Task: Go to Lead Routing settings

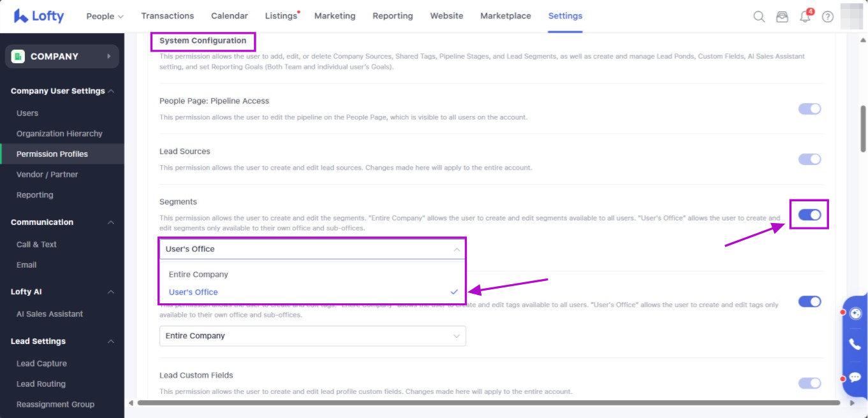Action: click(41, 384)
